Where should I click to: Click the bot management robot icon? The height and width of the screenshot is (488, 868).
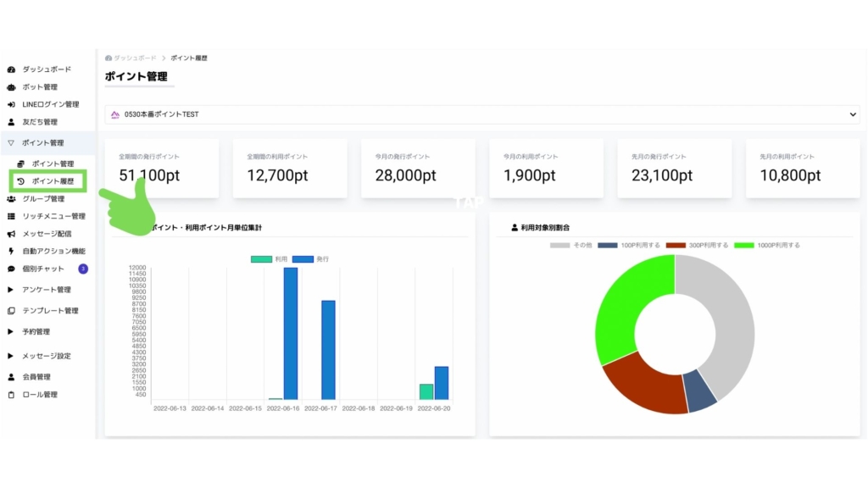[x=11, y=87]
